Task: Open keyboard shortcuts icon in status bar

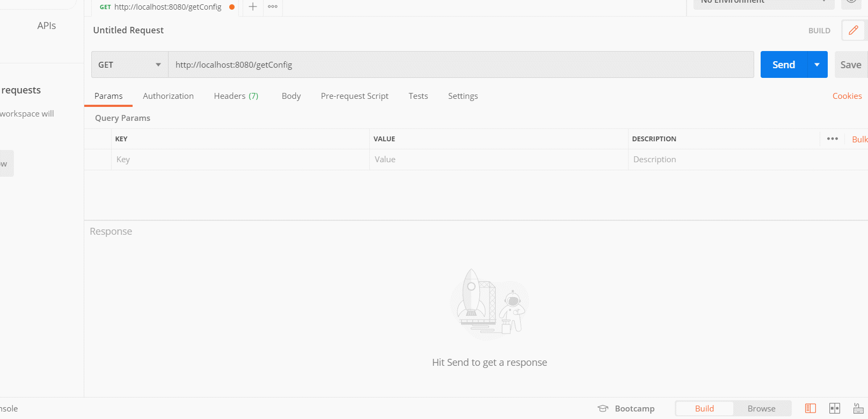Action: tap(858, 409)
